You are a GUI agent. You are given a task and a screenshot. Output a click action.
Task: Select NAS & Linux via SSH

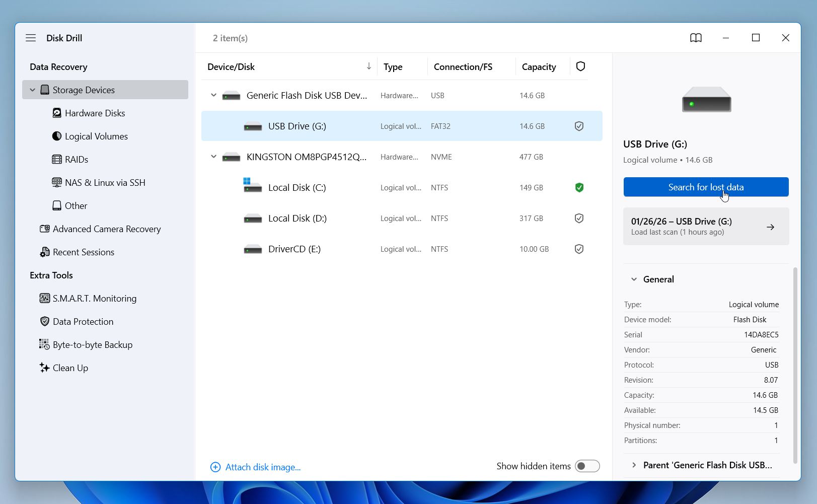click(105, 182)
